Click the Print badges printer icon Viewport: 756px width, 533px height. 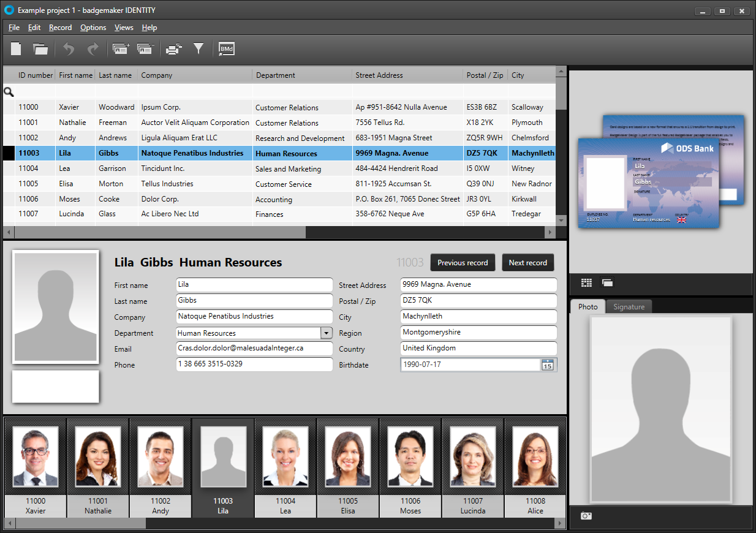[174, 49]
